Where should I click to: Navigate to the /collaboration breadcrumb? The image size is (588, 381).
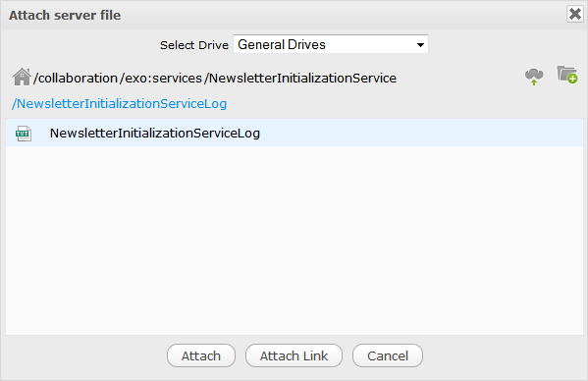point(76,78)
